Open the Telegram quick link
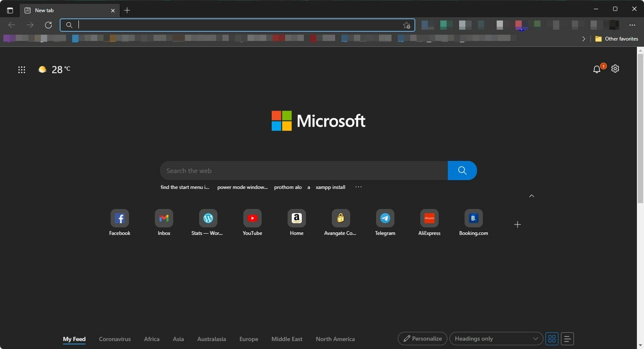This screenshot has width=644, height=349. (385, 223)
